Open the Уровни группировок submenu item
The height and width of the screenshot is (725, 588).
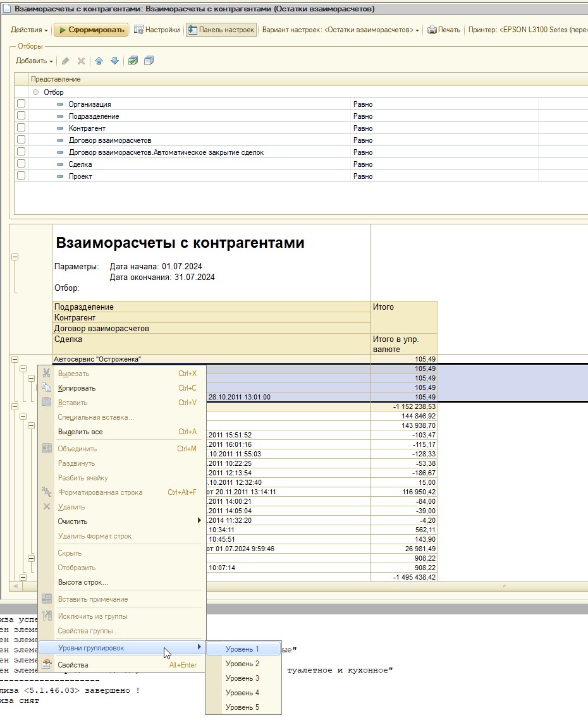coord(121,649)
